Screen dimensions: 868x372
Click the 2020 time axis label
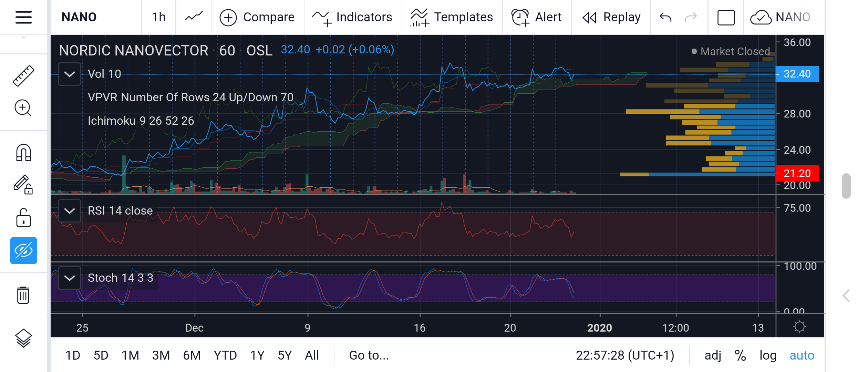point(599,328)
